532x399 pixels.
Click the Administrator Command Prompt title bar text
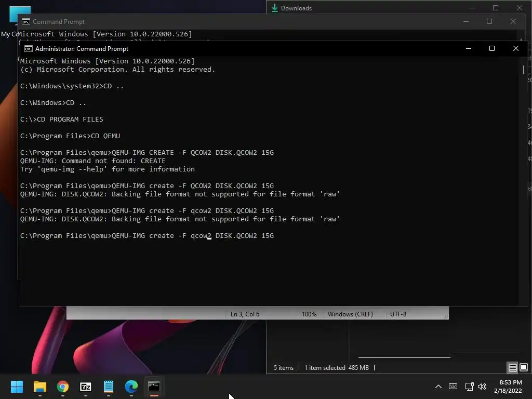coord(82,49)
